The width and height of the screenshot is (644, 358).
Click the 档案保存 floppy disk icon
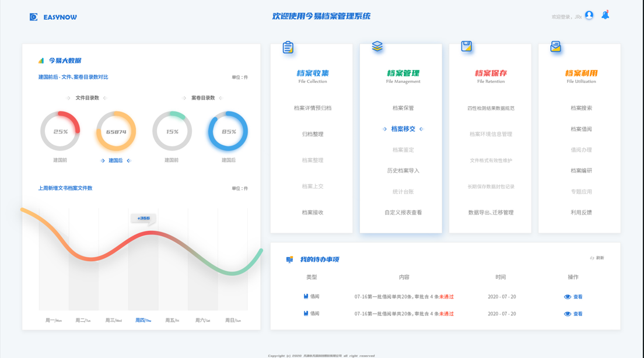pyautogui.click(x=466, y=46)
